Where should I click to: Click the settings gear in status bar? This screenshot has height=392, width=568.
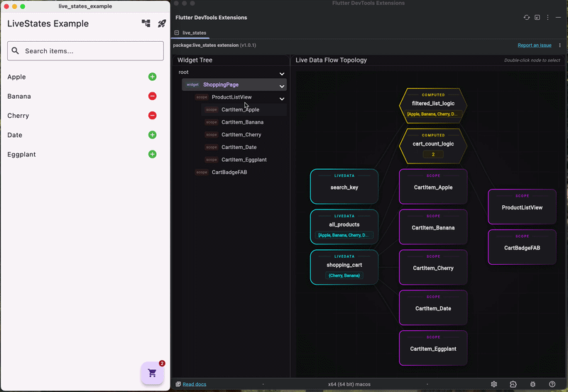[x=493, y=384]
